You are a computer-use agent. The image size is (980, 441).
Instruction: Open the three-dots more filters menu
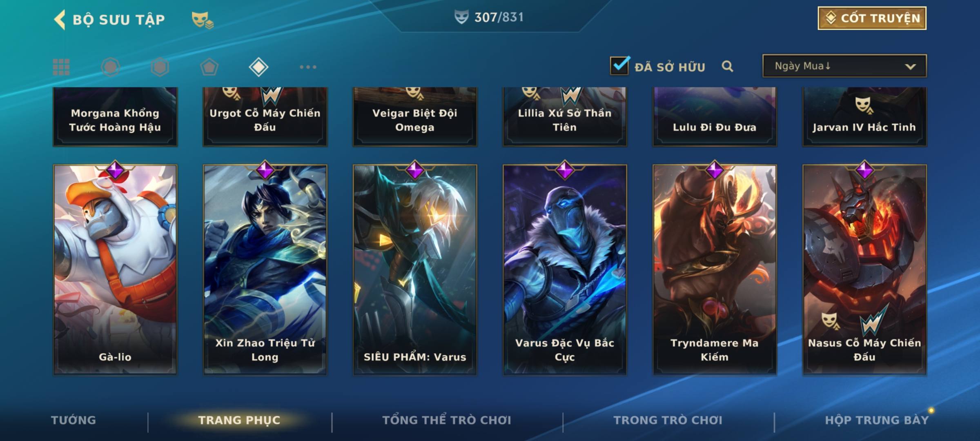tap(308, 67)
